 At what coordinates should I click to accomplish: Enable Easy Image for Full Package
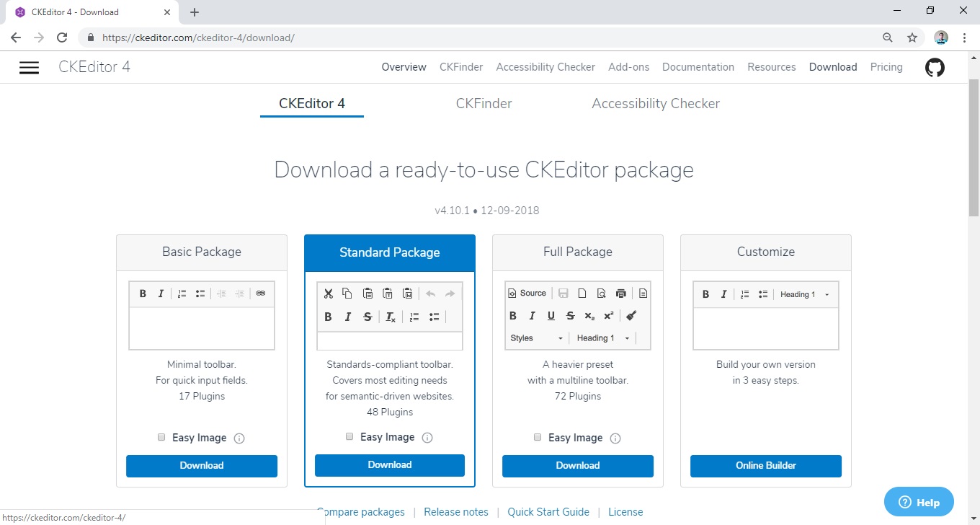point(538,437)
